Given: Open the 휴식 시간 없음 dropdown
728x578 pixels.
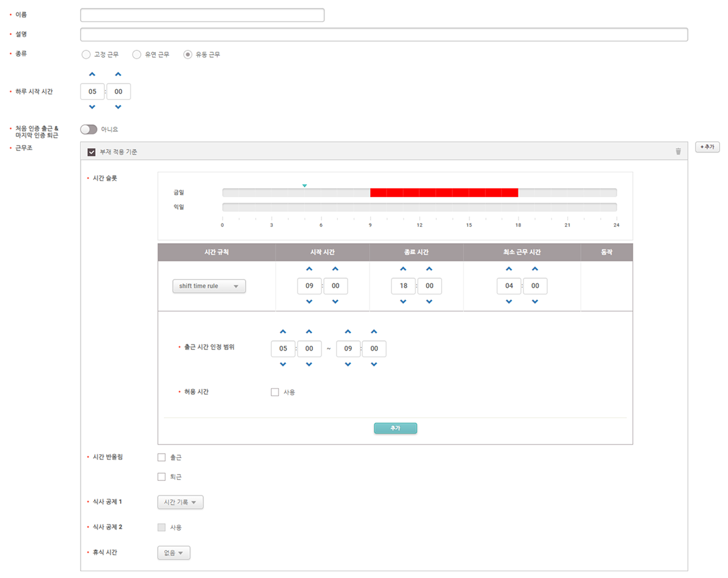Looking at the screenshot, I should point(174,553).
